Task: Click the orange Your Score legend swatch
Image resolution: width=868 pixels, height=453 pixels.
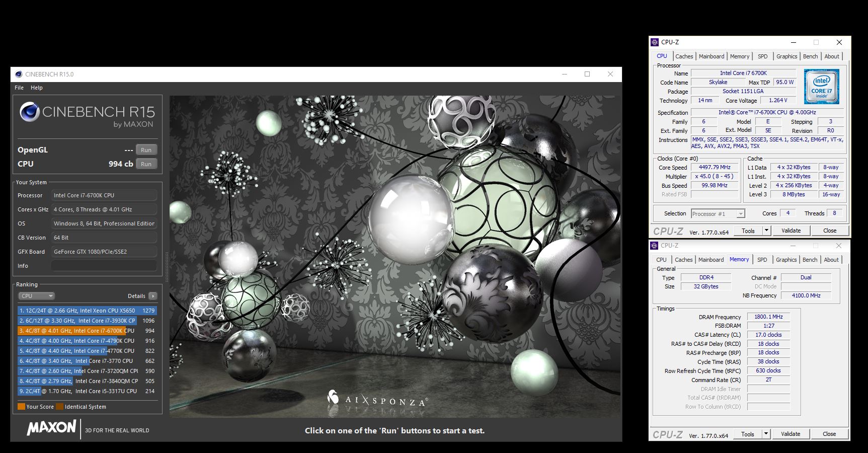Action: click(21, 407)
